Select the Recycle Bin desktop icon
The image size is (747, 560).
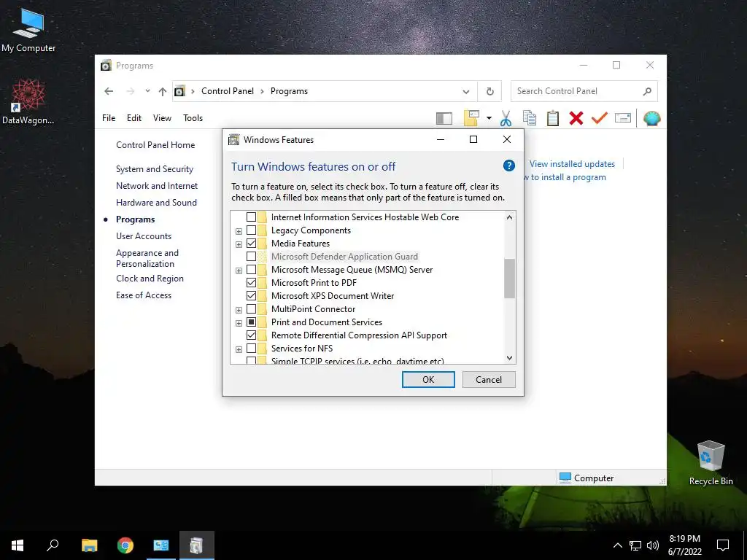[x=711, y=463]
